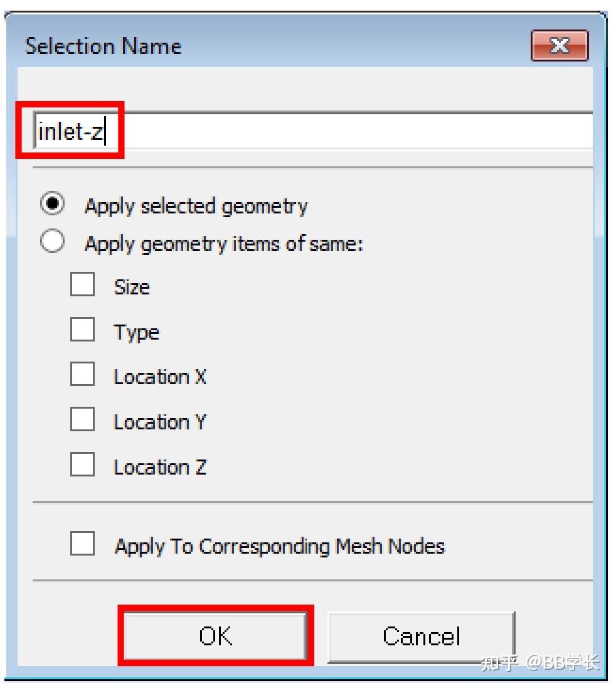Close the Selection Name dialog
This screenshot has height=688, width=616.
[x=559, y=46]
